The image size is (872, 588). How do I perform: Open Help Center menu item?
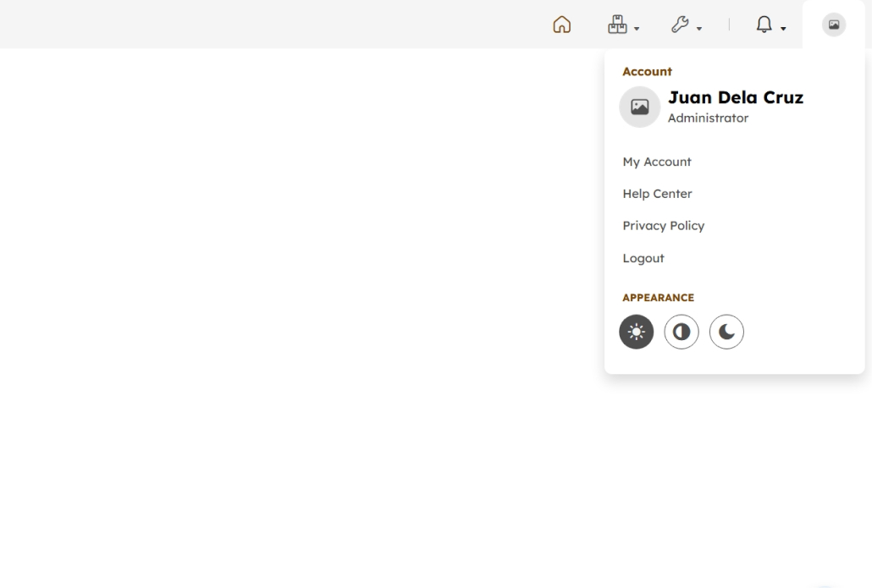(x=657, y=194)
